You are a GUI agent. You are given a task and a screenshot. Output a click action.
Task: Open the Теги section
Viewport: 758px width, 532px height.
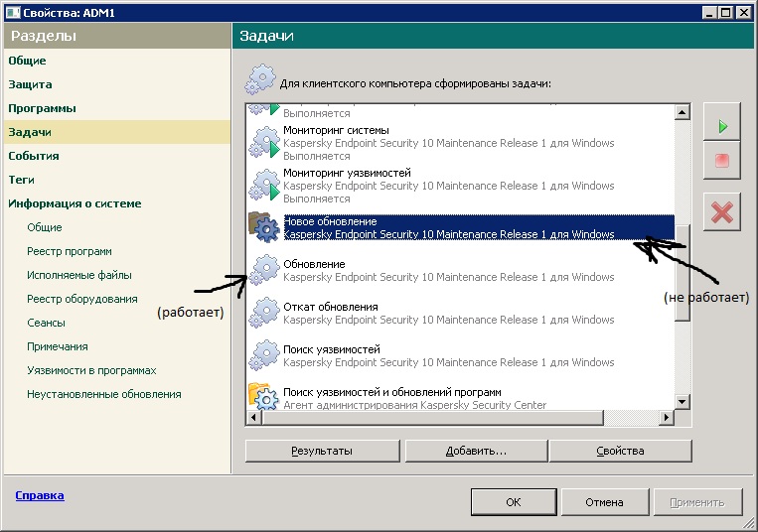(21, 180)
